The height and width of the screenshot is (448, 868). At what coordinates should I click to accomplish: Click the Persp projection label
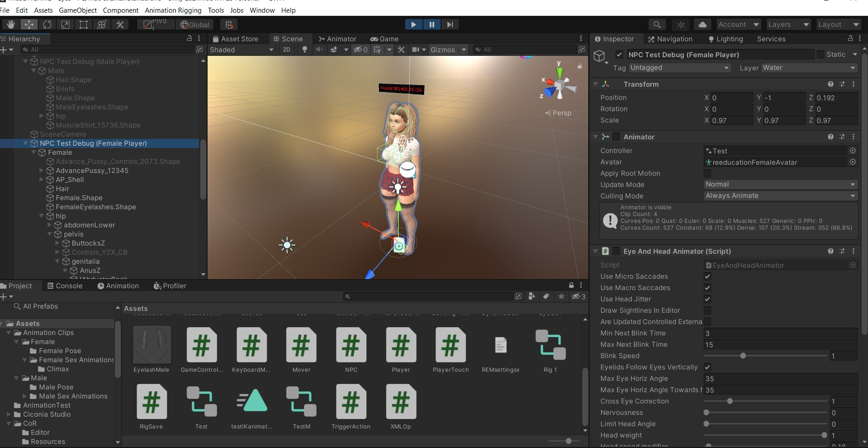[x=558, y=113]
